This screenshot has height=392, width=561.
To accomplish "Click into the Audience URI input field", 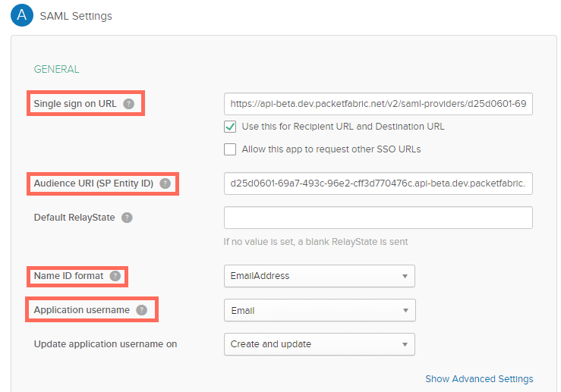I will [378, 183].
